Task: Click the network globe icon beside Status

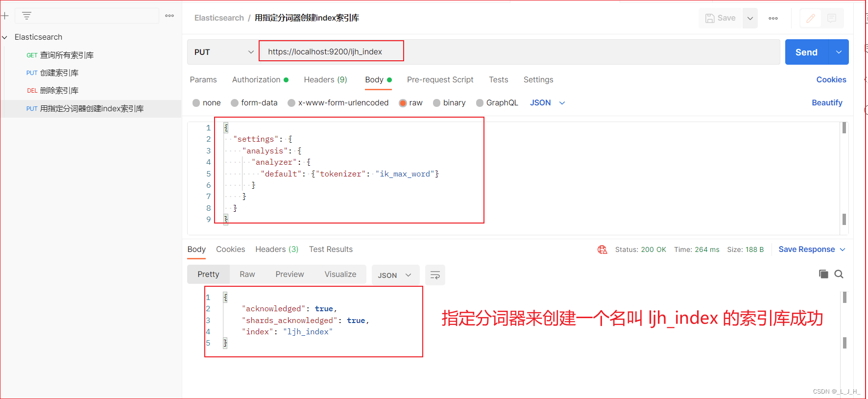Action: [603, 249]
